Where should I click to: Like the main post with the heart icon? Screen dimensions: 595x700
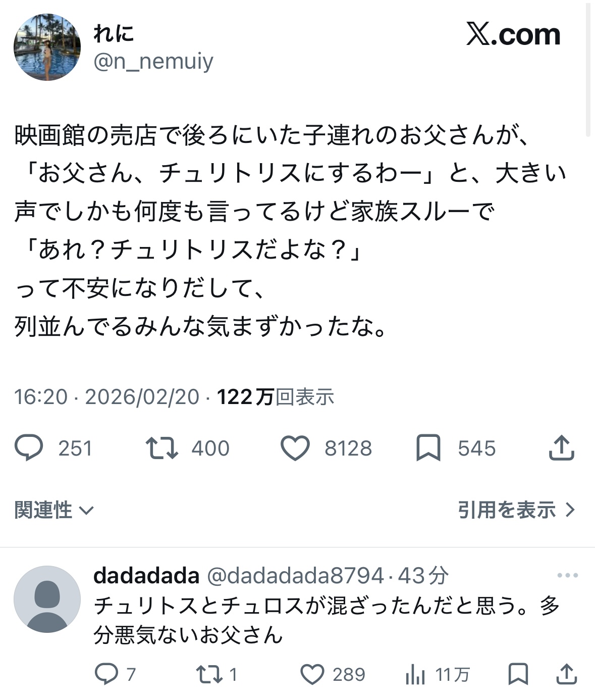(x=295, y=448)
